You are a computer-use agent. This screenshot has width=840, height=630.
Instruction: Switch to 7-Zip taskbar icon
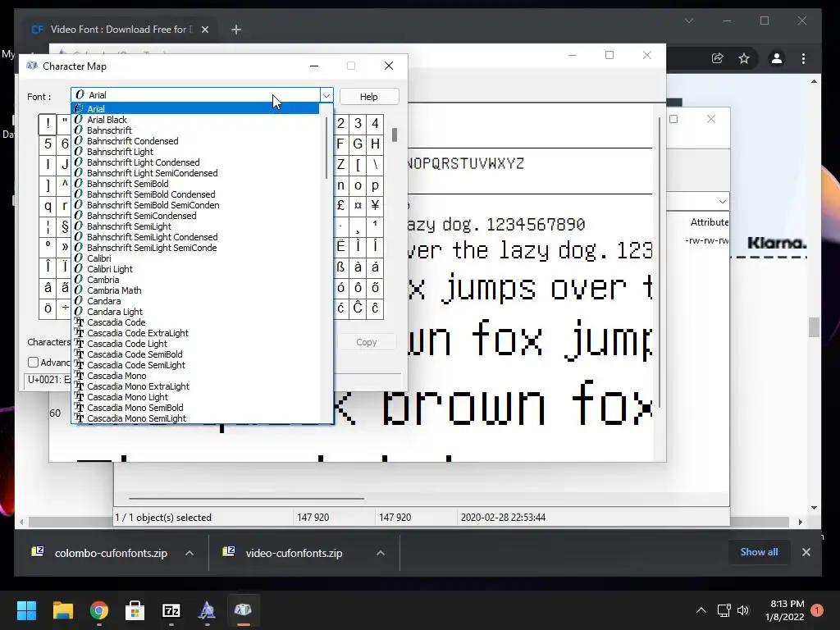171,610
